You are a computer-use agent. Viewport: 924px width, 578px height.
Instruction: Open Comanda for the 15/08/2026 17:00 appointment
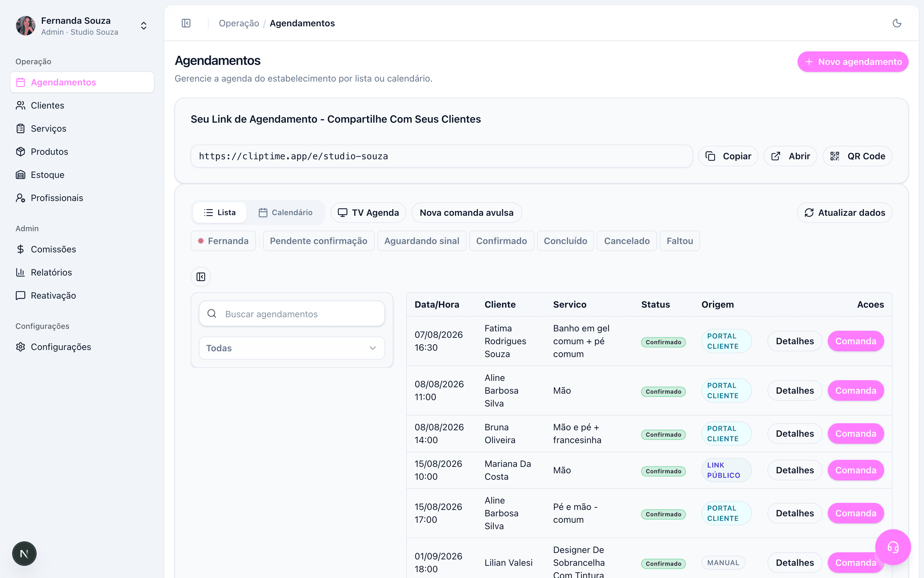tap(856, 513)
